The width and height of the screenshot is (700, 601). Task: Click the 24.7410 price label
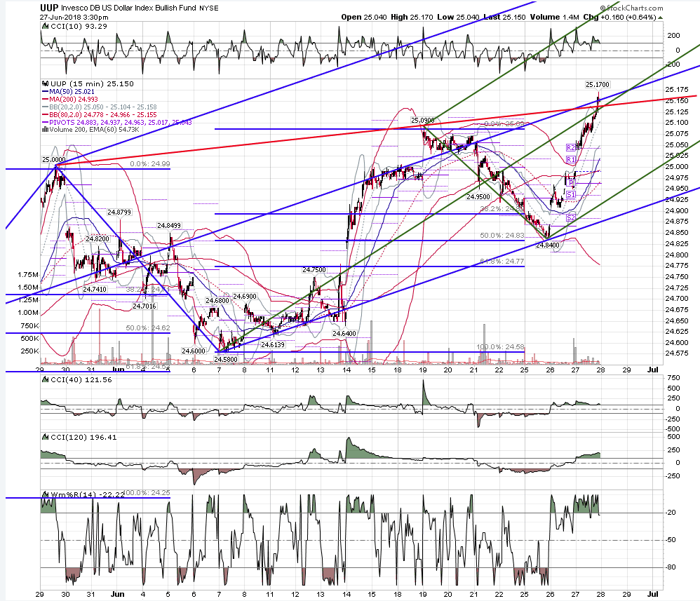[95, 290]
